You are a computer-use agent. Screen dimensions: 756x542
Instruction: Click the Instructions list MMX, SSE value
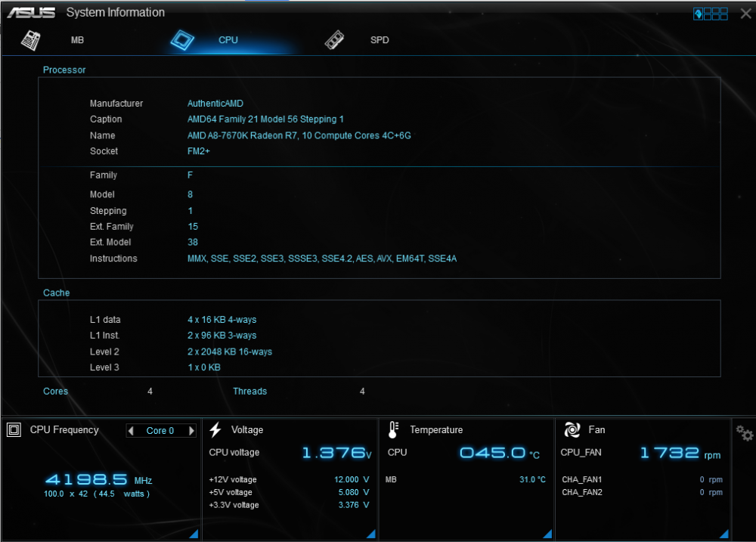point(321,259)
